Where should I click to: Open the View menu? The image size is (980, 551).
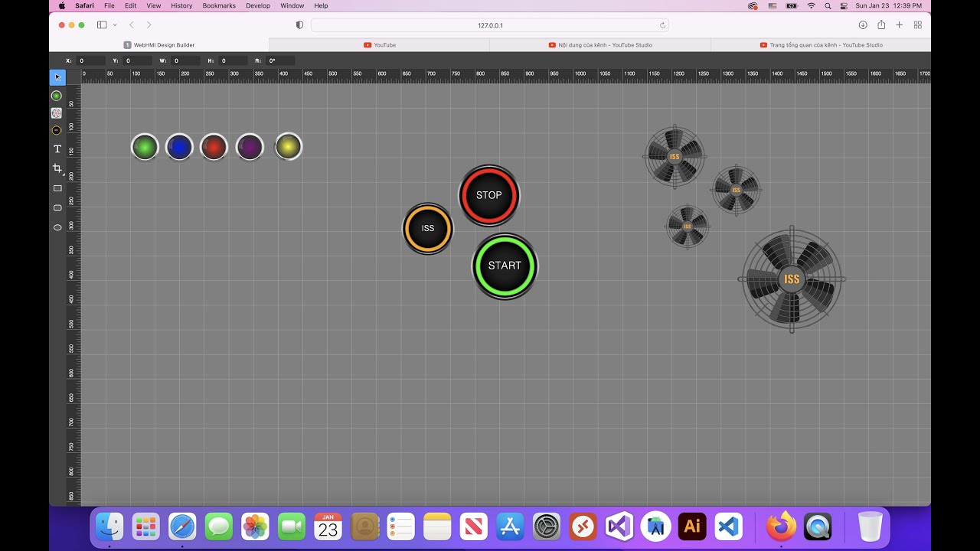[x=154, y=5]
